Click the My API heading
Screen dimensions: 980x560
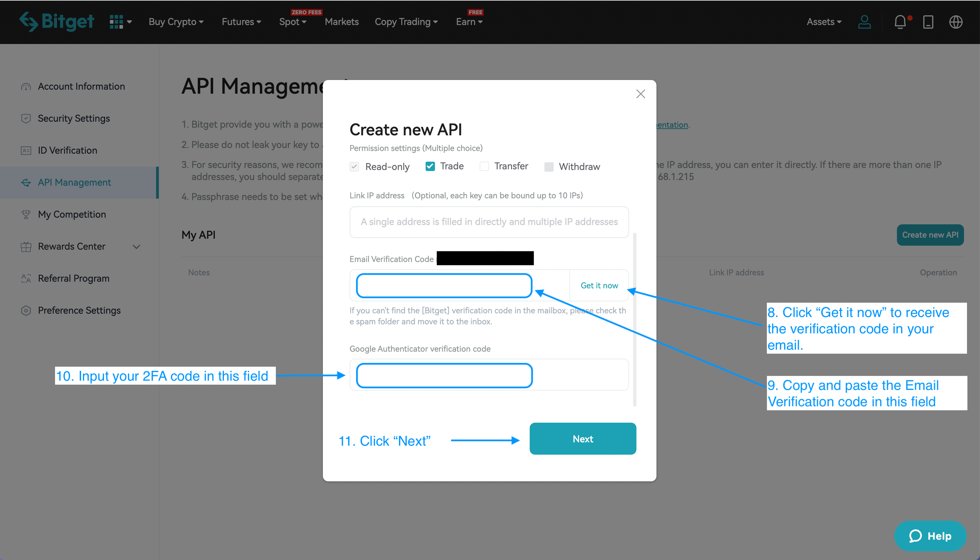(198, 235)
